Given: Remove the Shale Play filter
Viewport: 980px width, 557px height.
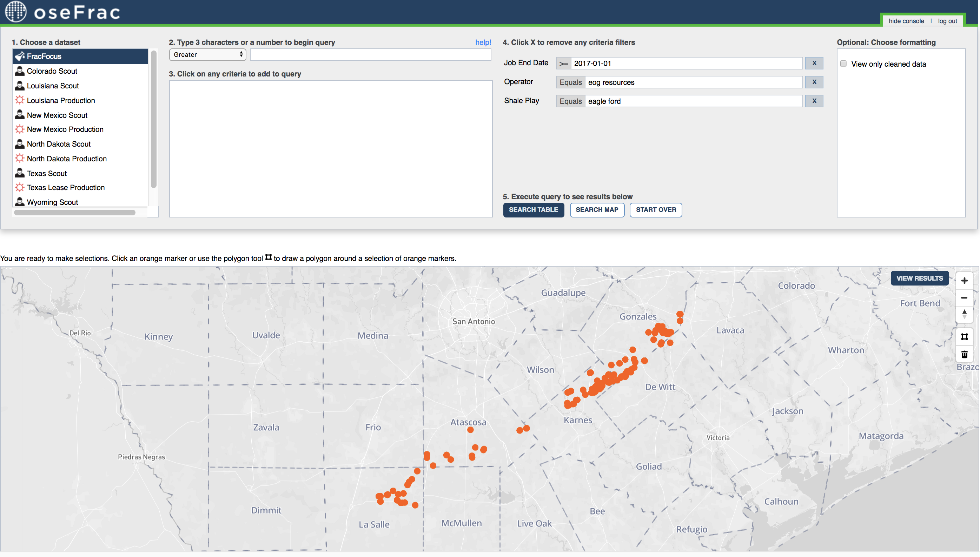Looking at the screenshot, I should tap(814, 101).
